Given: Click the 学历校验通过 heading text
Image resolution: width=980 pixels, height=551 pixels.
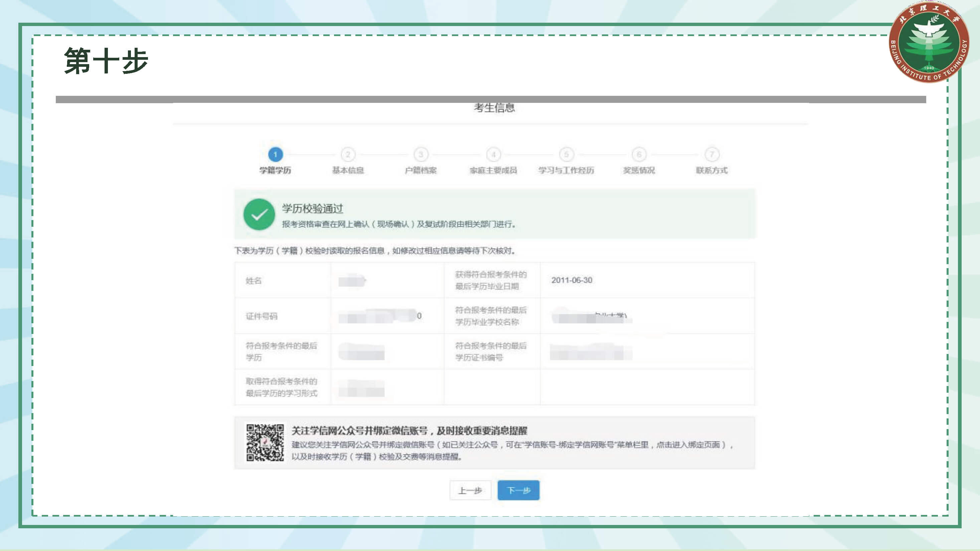Looking at the screenshot, I should pyautogui.click(x=312, y=208).
